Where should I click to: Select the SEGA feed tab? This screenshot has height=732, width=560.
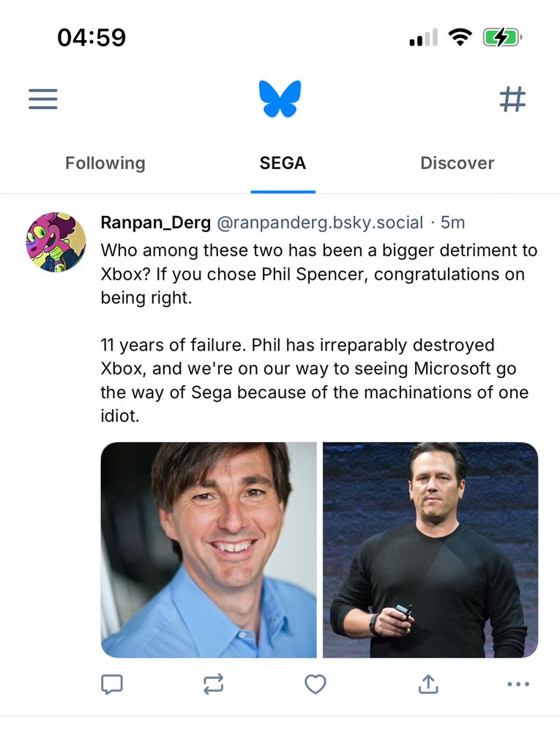[283, 163]
